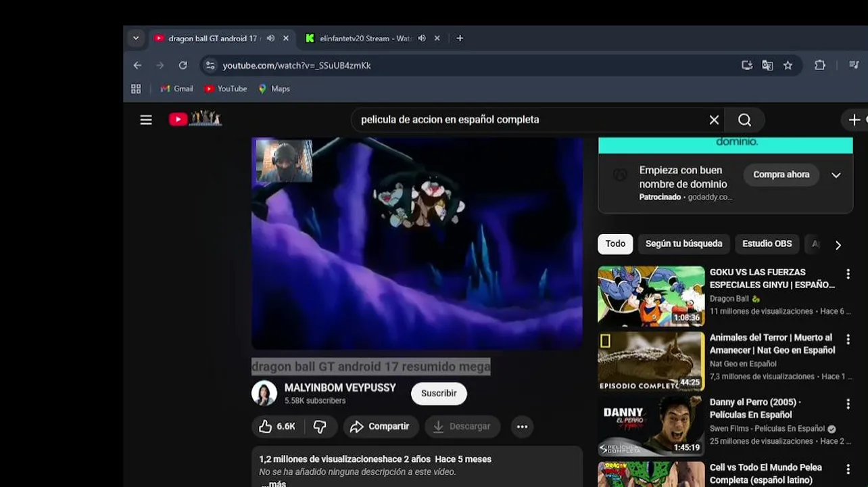
Task: Like the video with 6.6K
Action: pyautogui.click(x=278, y=426)
